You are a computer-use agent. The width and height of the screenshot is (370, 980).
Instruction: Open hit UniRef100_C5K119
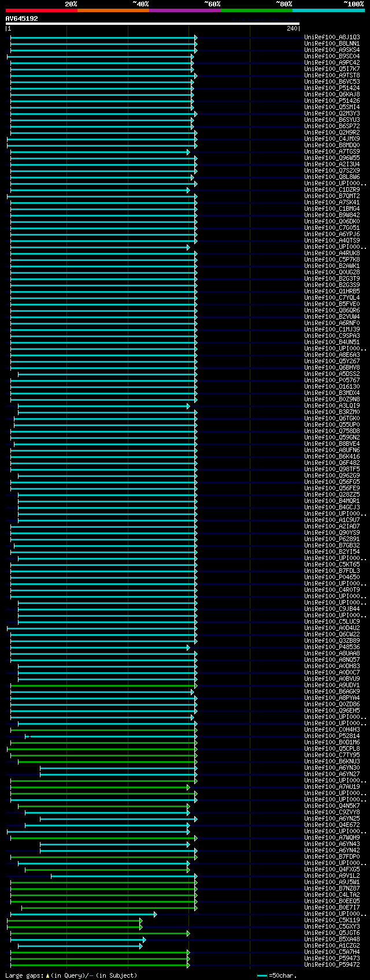pyautogui.click(x=332, y=921)
